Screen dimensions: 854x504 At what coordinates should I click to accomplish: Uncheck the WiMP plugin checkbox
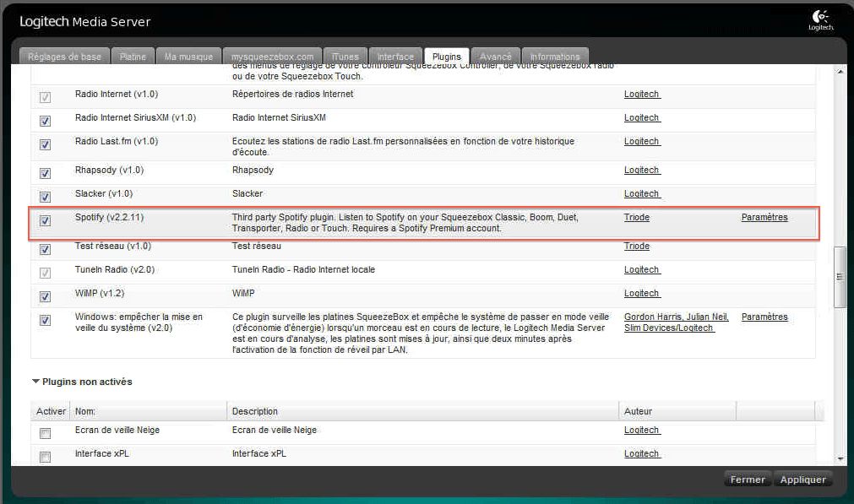[x=46, y=296]
